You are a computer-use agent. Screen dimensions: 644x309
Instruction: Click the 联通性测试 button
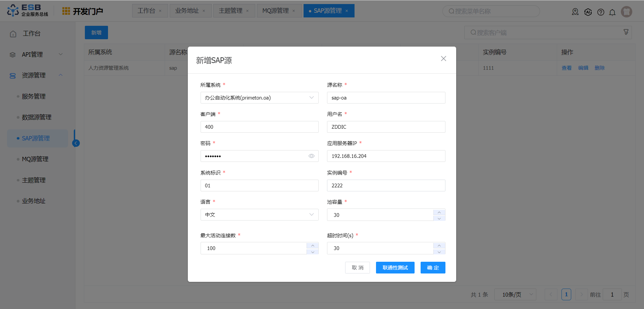click(x=395, y=268)
